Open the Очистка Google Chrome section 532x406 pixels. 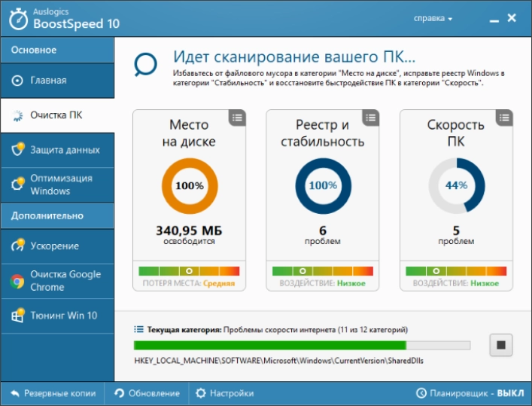click(x=57, y=281)
